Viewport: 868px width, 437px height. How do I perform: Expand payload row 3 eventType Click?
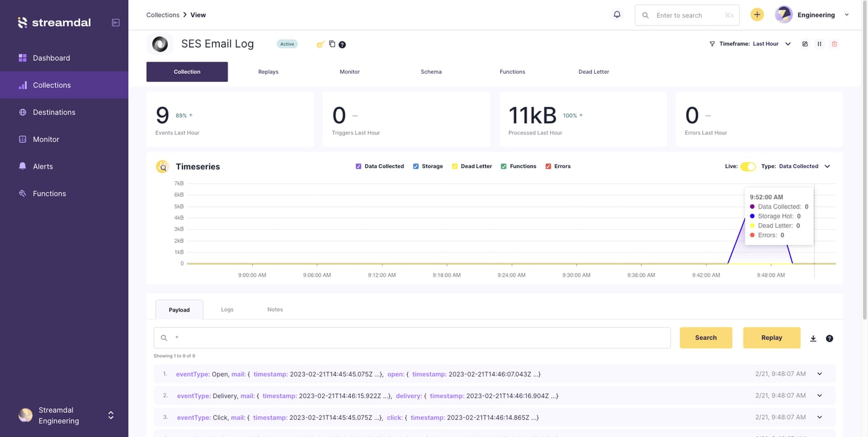click(820, 417)
